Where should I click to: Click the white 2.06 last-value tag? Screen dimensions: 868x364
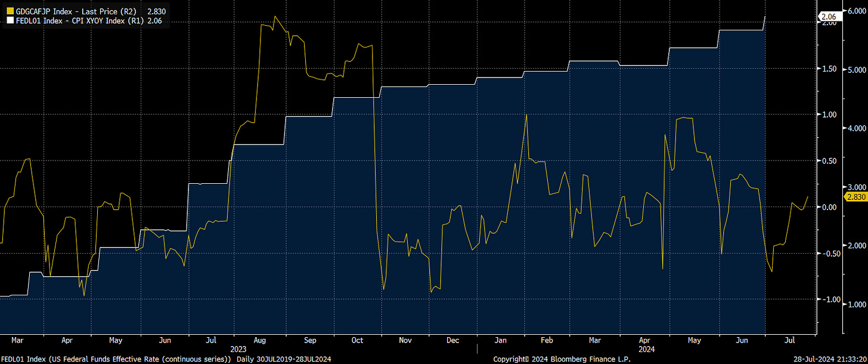[x=829, y=17]
